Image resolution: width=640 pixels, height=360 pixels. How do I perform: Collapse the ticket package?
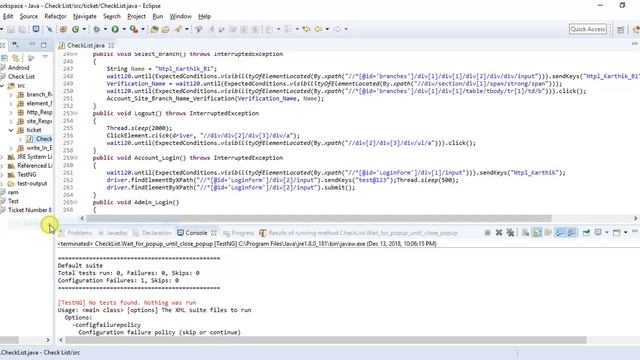11,130
